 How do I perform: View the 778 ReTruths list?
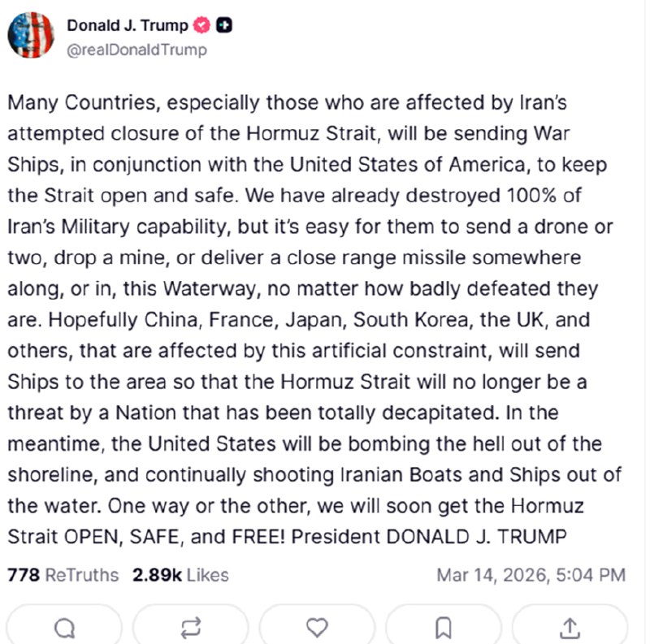[x=63, y=575]
